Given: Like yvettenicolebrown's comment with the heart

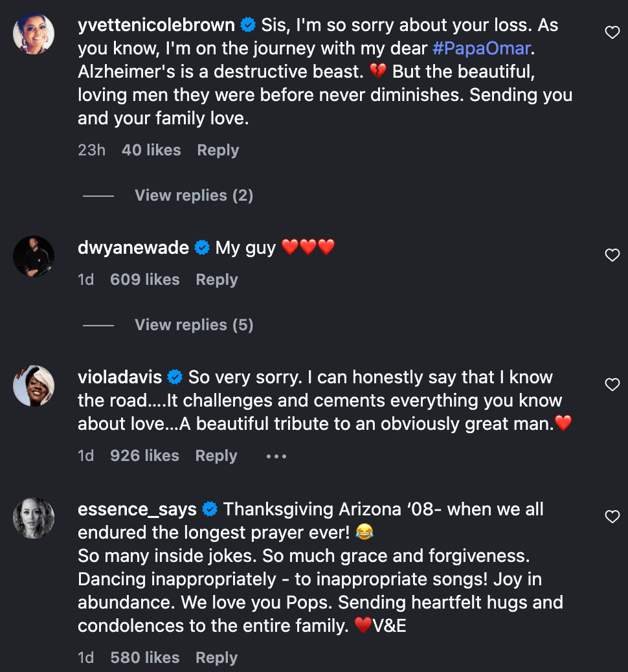Looking at the screenshot, I should click(612, 32).
